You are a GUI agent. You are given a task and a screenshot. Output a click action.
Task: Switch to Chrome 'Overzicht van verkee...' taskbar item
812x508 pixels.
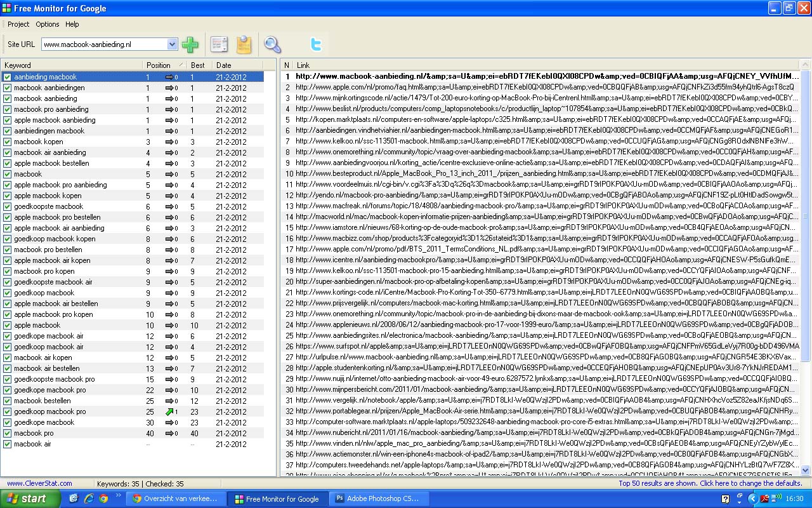point(174,498)
